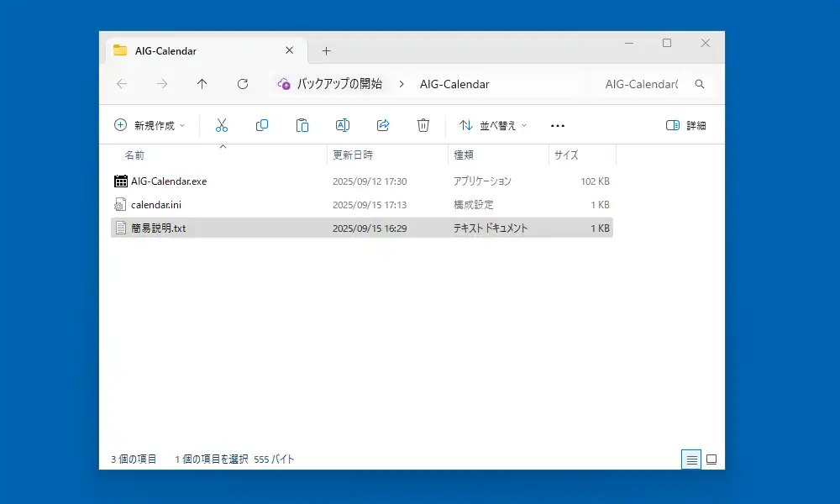Go up one folder level
This screenshot has width=840, height=504.
tap(202, 83)
